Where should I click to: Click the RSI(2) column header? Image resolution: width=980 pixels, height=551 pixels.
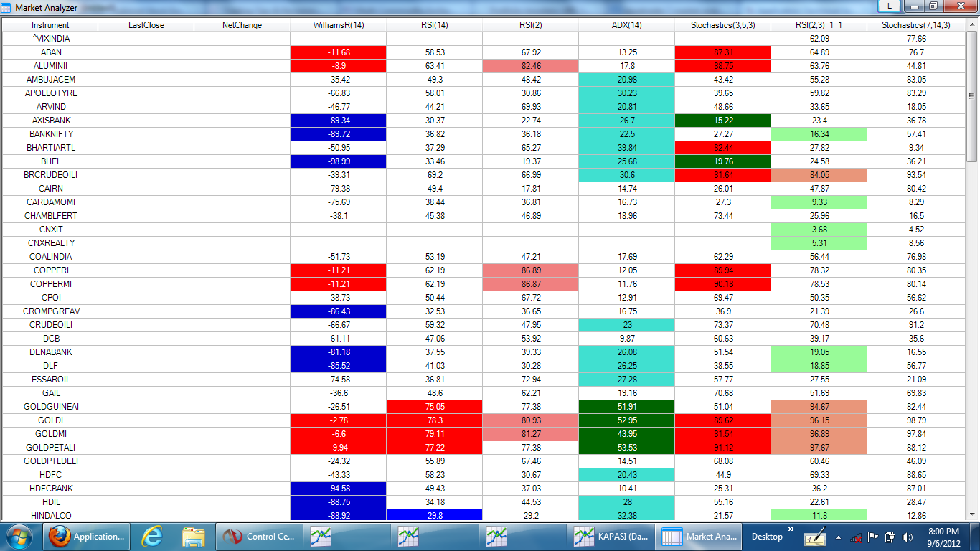coord(531,25)
